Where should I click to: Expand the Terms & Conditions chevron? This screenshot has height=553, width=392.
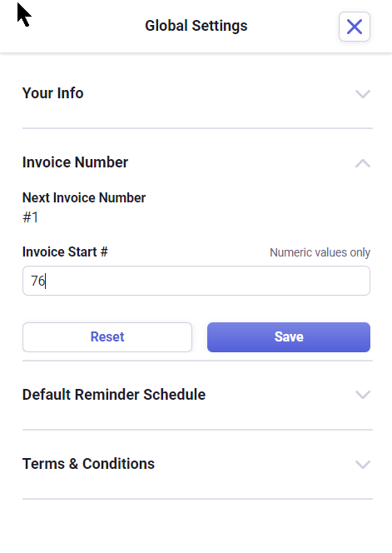(x=363, y=464)
